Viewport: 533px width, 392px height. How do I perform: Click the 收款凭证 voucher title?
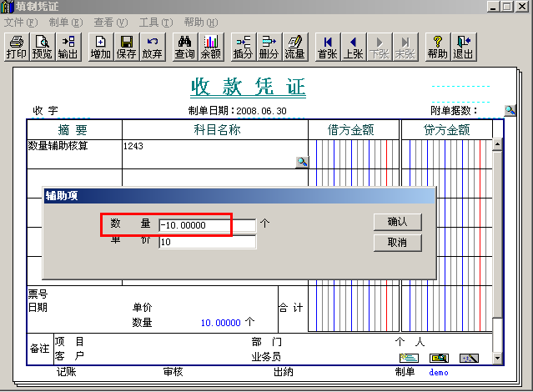pos(248,87)
